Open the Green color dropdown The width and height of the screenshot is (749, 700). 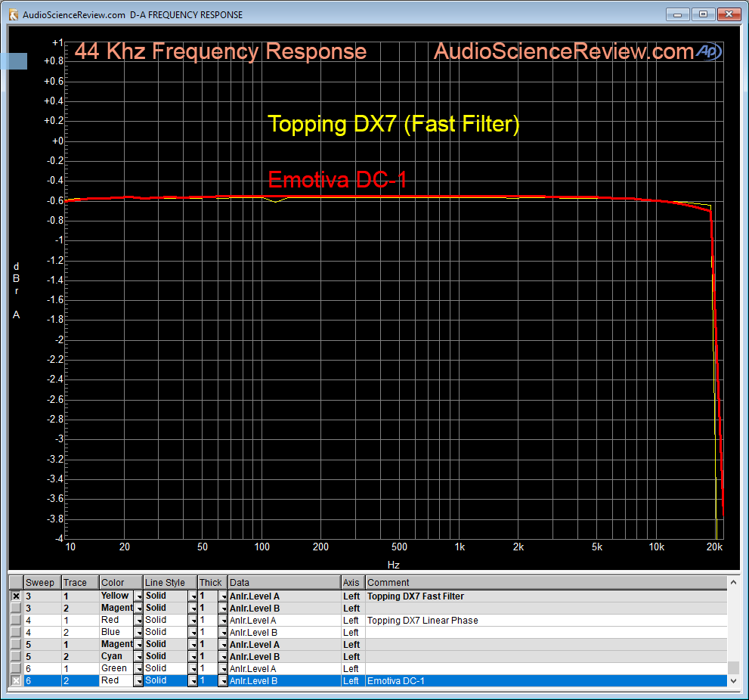[x=138, y=669]
